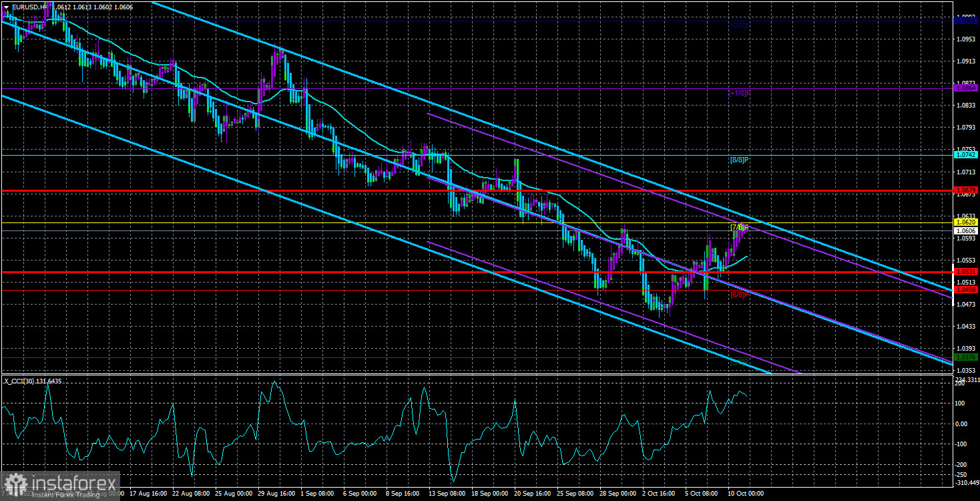This screenshot has width=980, height=501.
Task: Click the 1.0433 price scale value
Action: click(966, 326)
